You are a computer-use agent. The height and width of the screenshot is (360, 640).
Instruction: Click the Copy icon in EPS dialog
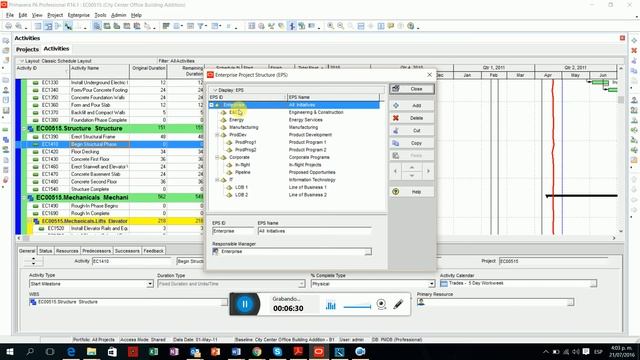(x=396, y=143)
